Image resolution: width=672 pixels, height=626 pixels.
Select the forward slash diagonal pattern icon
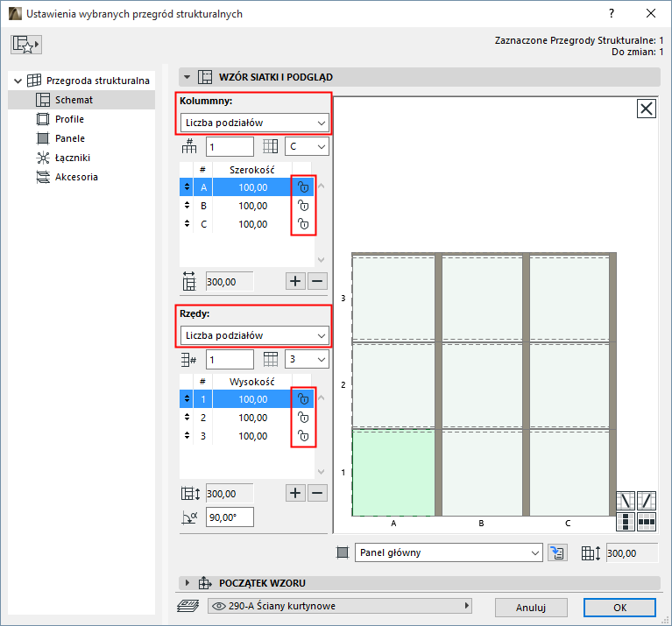pos(647,500)
